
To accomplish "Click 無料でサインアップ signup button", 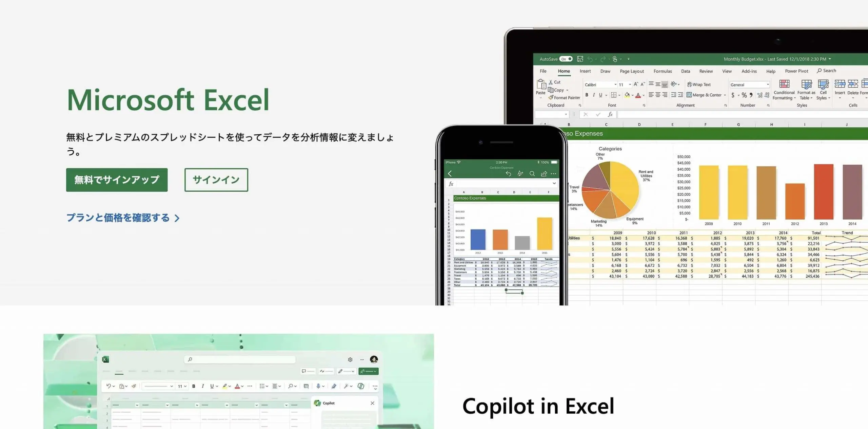I will coord(116,180).
